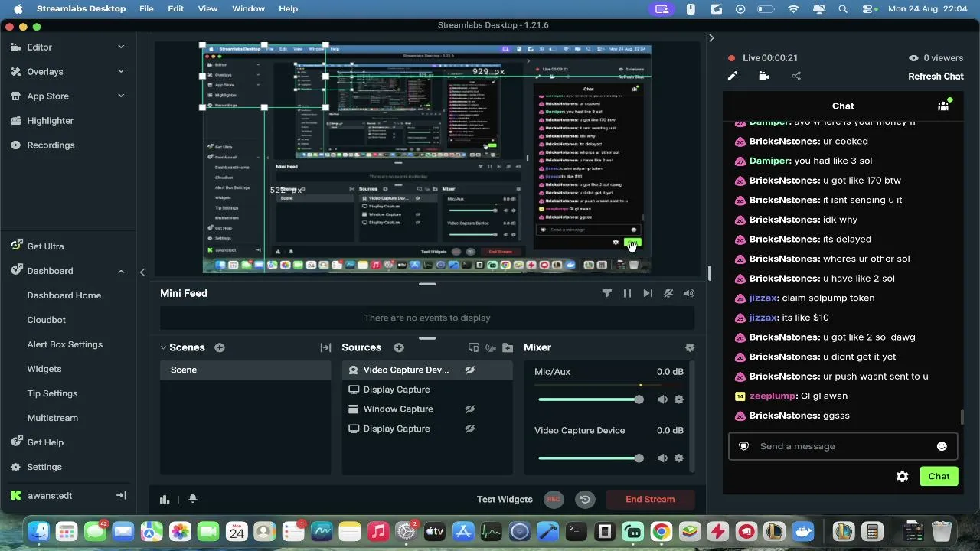Show the hidden bottom Display Capture source
980x551 pixels.
click(470, 429)
